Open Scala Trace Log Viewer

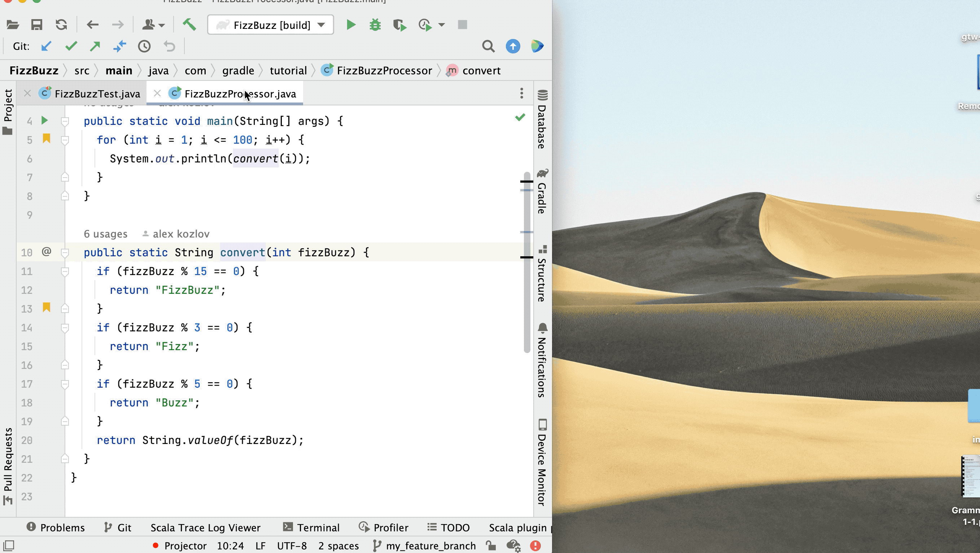click(205, 527)
